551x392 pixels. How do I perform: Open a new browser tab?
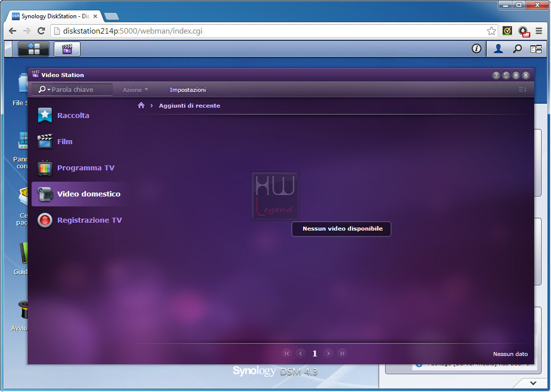tap(112, 16)
